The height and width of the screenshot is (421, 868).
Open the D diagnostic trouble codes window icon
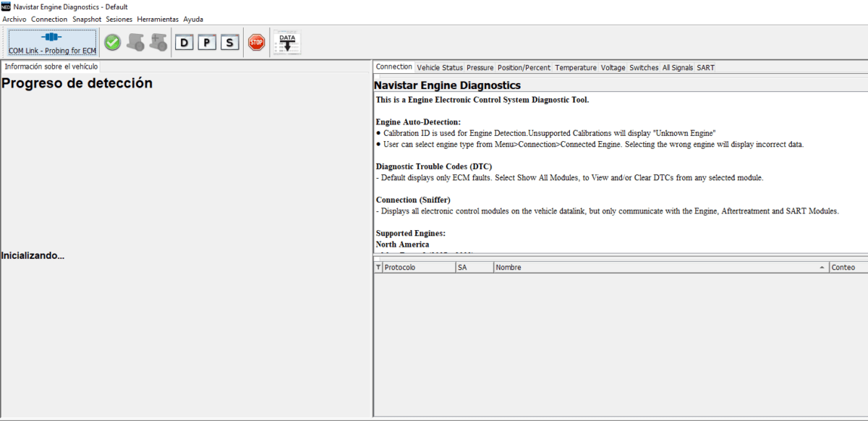[184, 42]
